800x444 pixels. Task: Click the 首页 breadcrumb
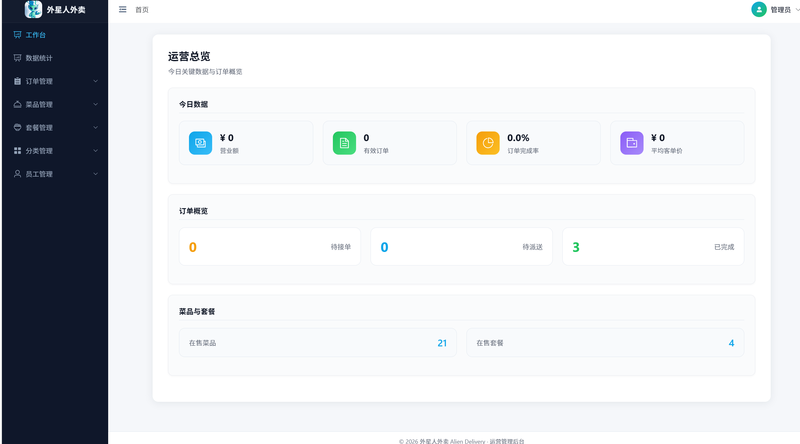pyautogui.click(x=142, y=9)
